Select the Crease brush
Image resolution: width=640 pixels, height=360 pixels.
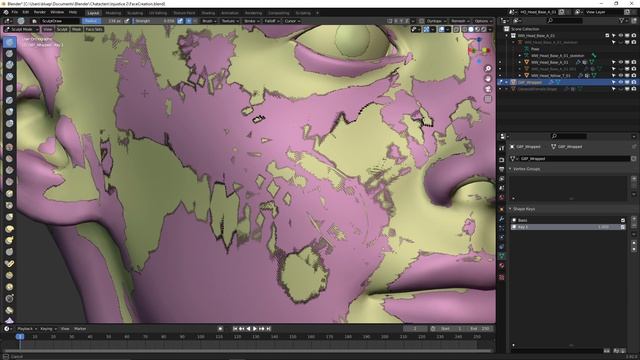[10, 136]
